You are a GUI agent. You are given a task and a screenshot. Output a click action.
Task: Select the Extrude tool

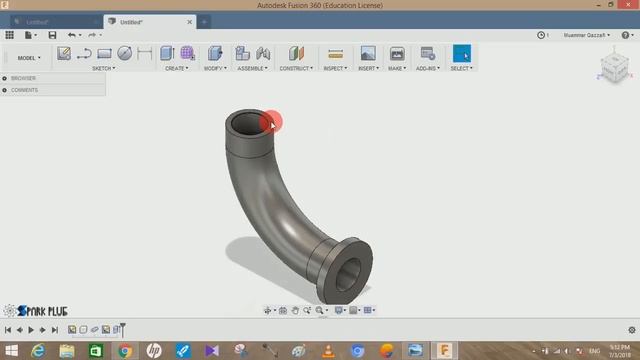[167, 53]
